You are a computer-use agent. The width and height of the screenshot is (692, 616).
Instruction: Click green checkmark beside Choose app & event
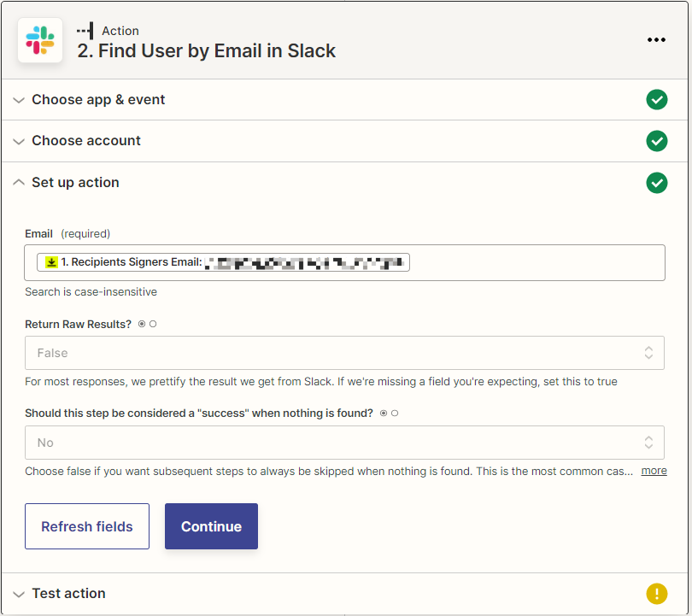pyautogui.click(x=657, y=100)
